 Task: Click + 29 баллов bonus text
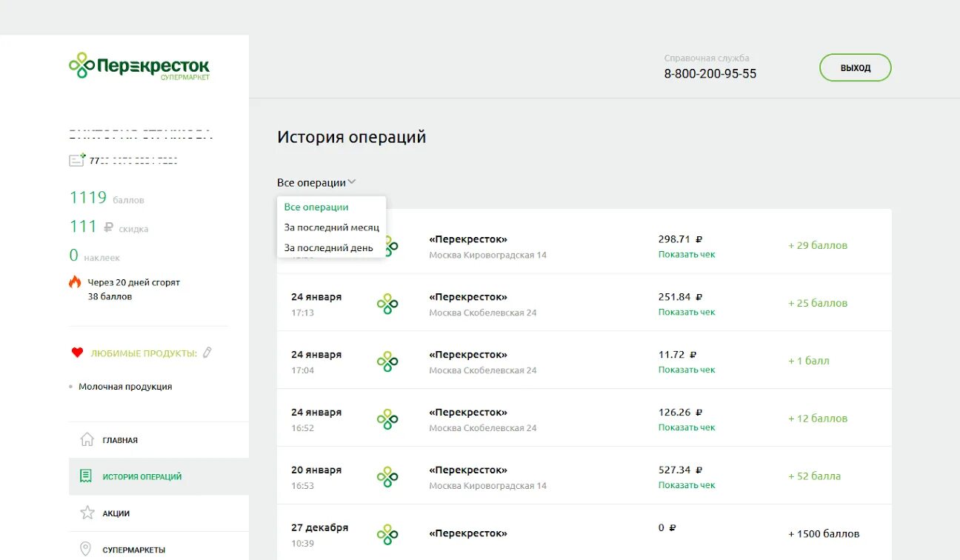tap(818, 245)
